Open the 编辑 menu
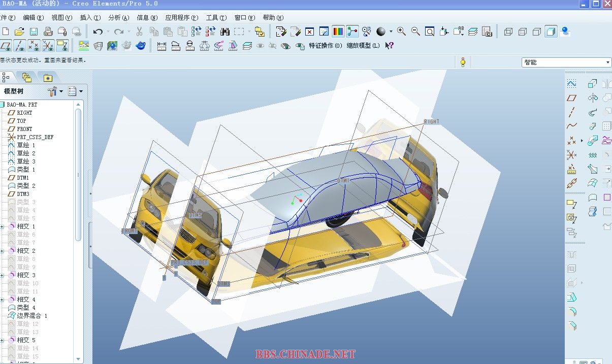 click(33, 17)
